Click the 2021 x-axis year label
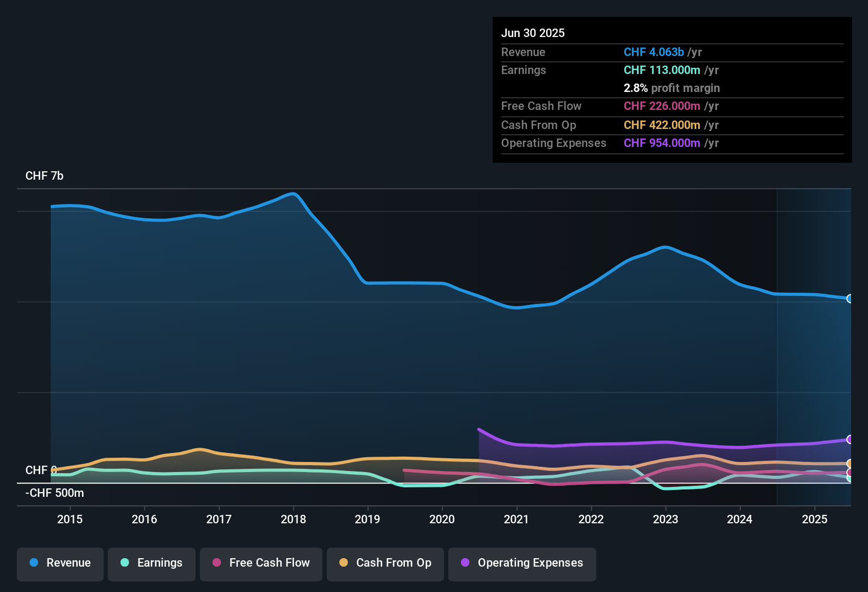The image size is (868, 592). tap(516, 520)
